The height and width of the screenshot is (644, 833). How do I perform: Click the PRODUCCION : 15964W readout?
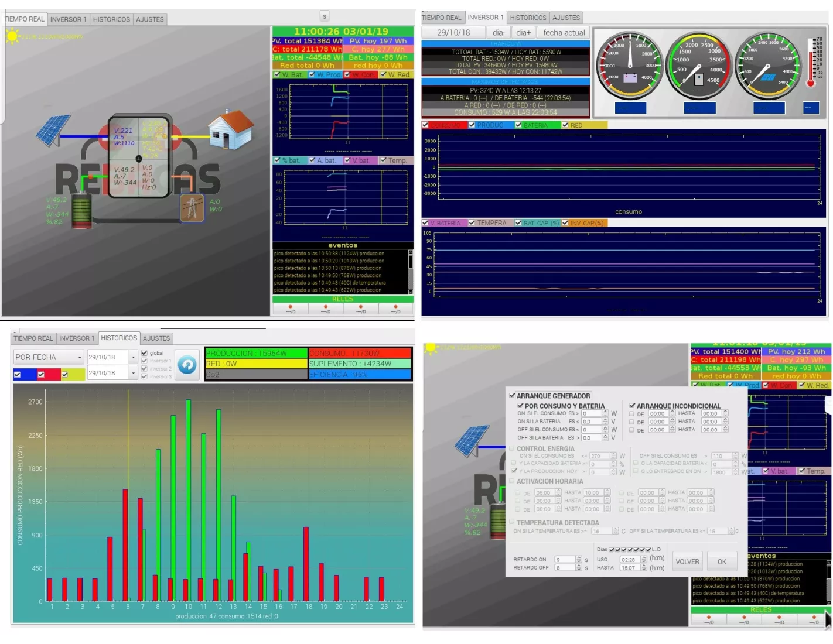coord(256,354)
